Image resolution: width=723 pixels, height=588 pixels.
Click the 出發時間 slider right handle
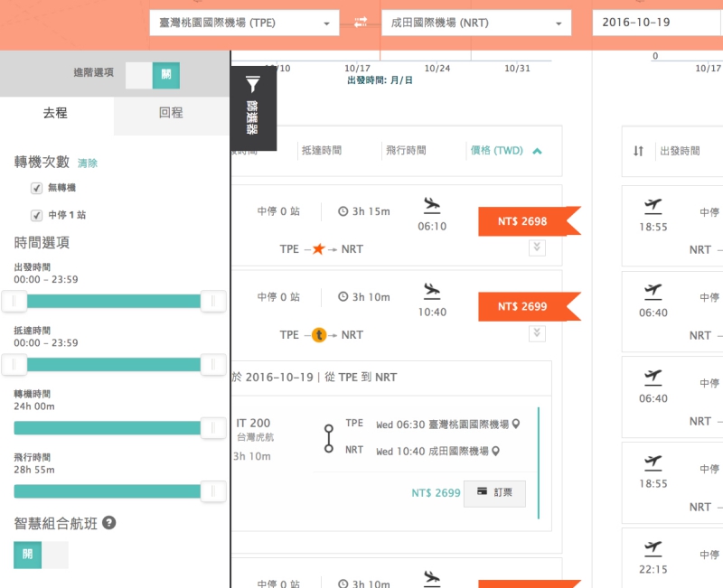213,301
